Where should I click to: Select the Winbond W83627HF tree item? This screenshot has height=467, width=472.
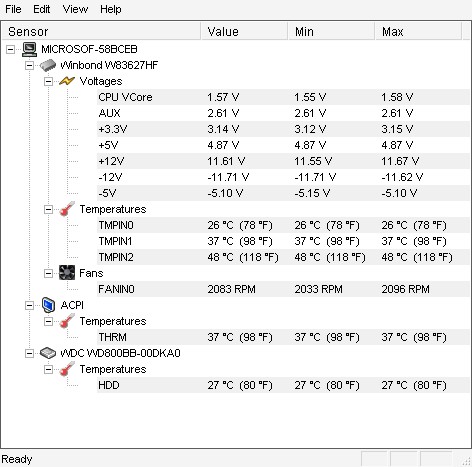click(109, 65)
